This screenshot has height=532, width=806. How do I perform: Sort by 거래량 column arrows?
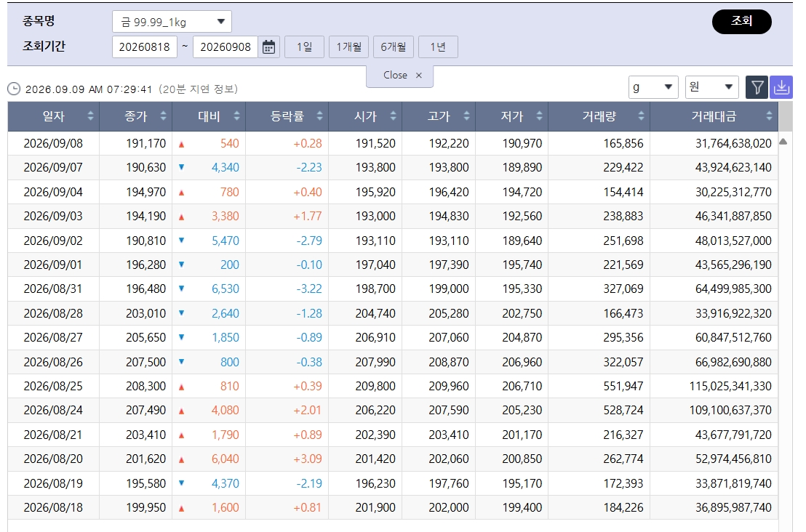[x=641, y=116]
